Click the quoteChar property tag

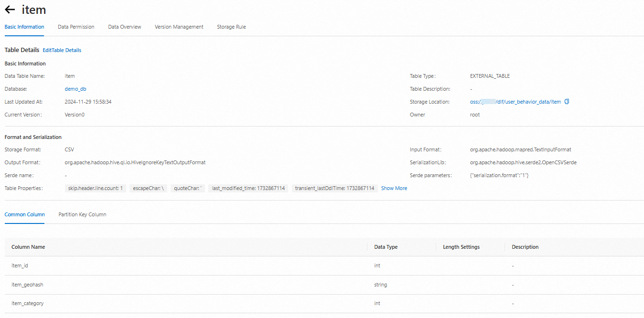(188, 188)
